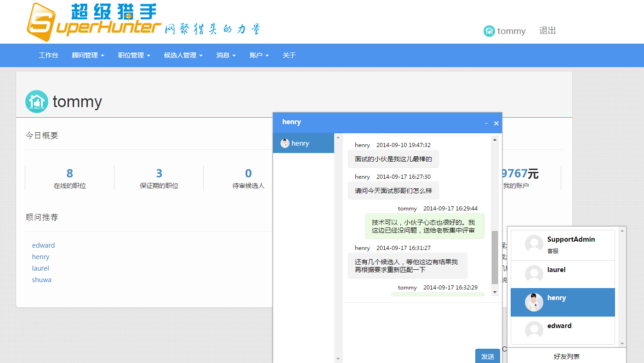
Task: Click tommy's house avatar on the dashboard
Action: 36,102
